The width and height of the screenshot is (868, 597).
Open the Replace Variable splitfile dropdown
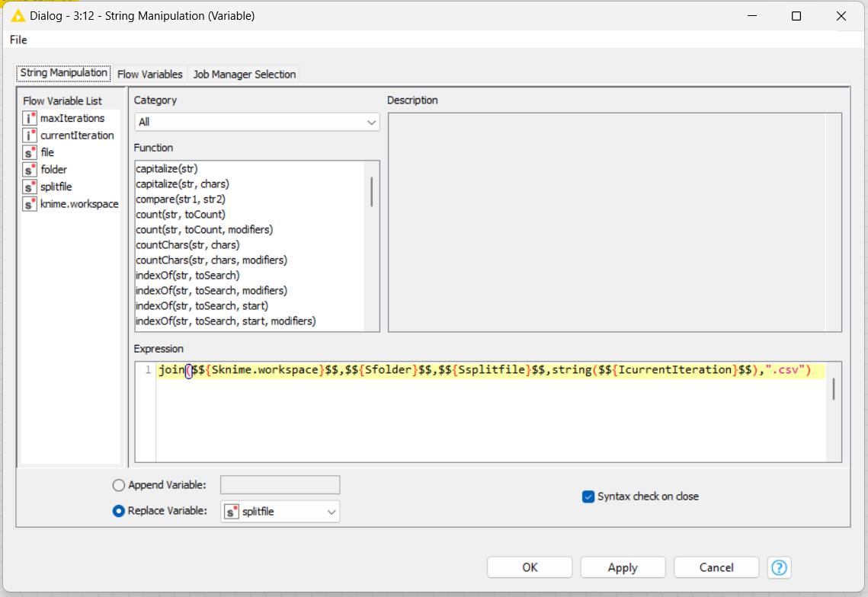click(280, 512)
